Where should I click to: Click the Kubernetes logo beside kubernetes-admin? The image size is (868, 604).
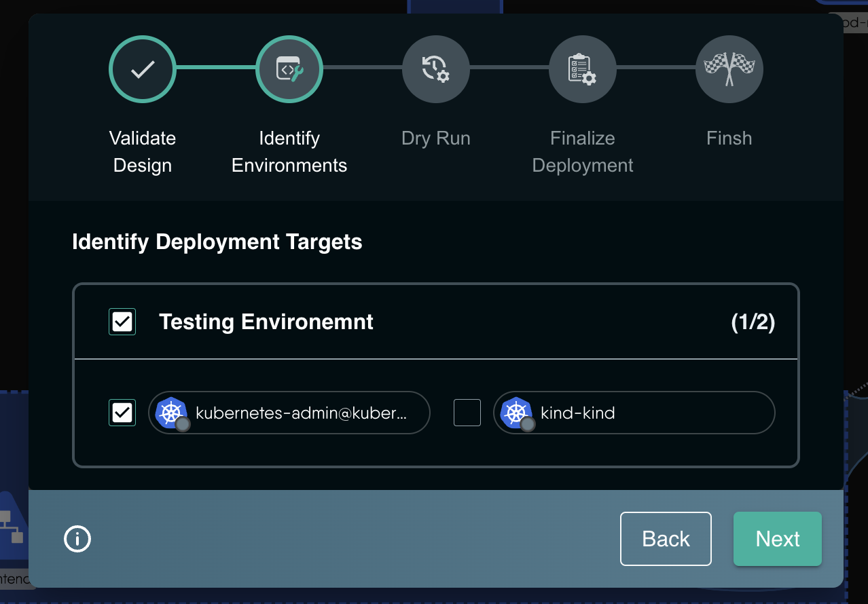click(x=171, y=412)
